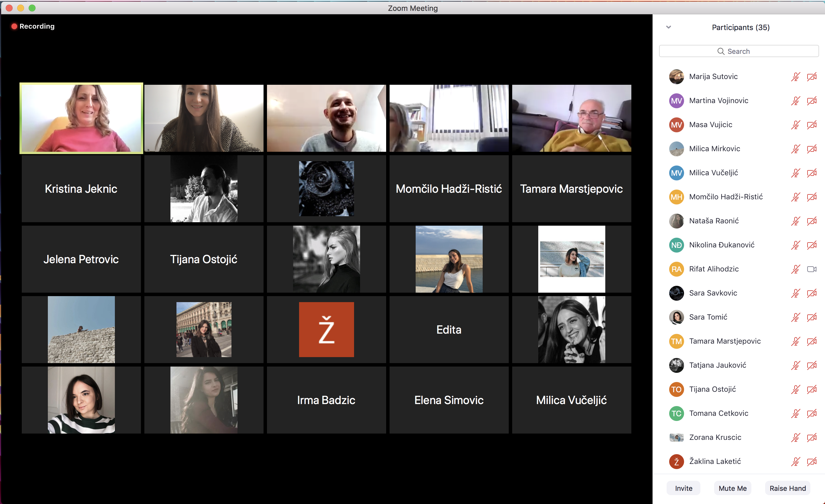
Task: Select the Milica Vučeljić video tile
Action: 571,400
